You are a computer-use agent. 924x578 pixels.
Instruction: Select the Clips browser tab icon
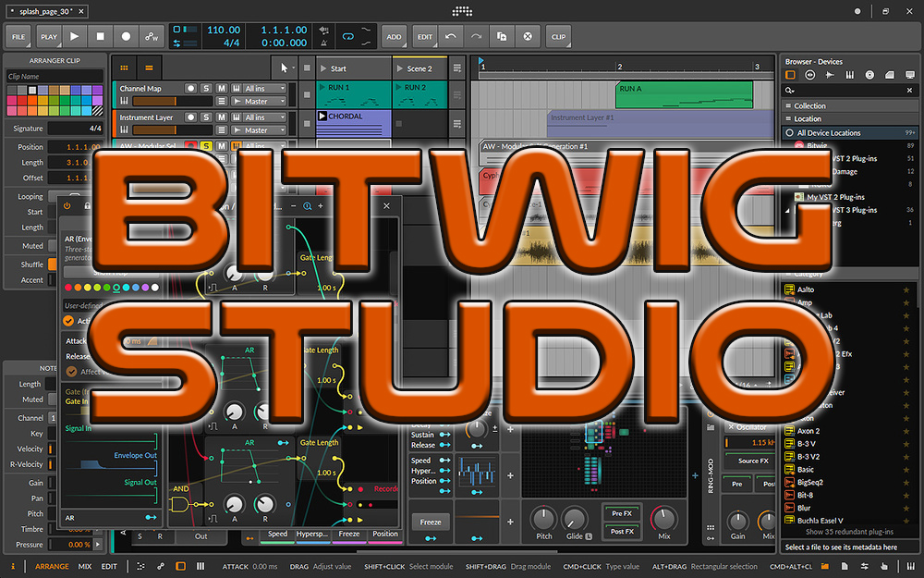coord(890,75)
